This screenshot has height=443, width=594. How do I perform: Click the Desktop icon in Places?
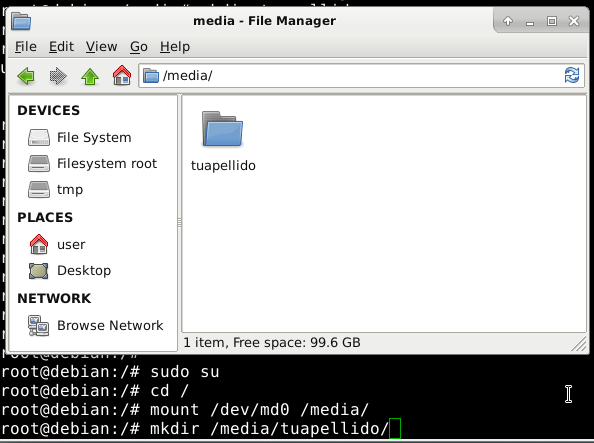point(39,271)
